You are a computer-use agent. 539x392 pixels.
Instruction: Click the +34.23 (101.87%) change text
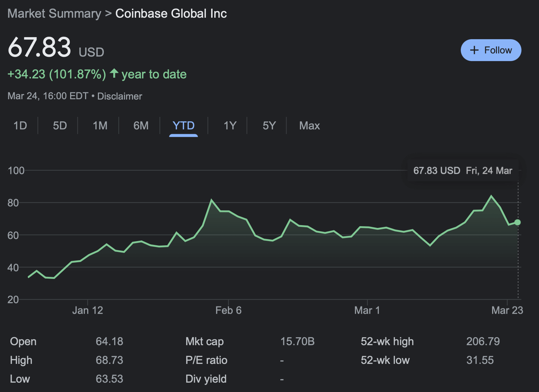point(57,74)
